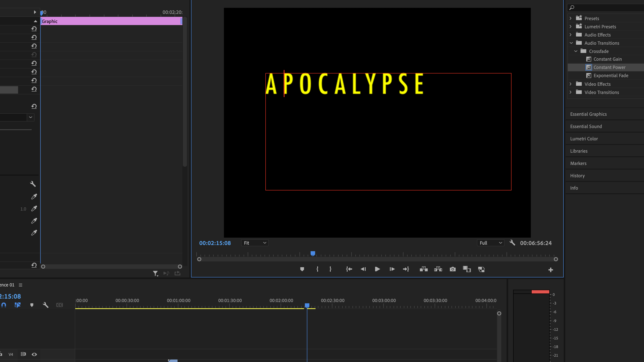Click the Export Frame camera icon

[453, 269]
